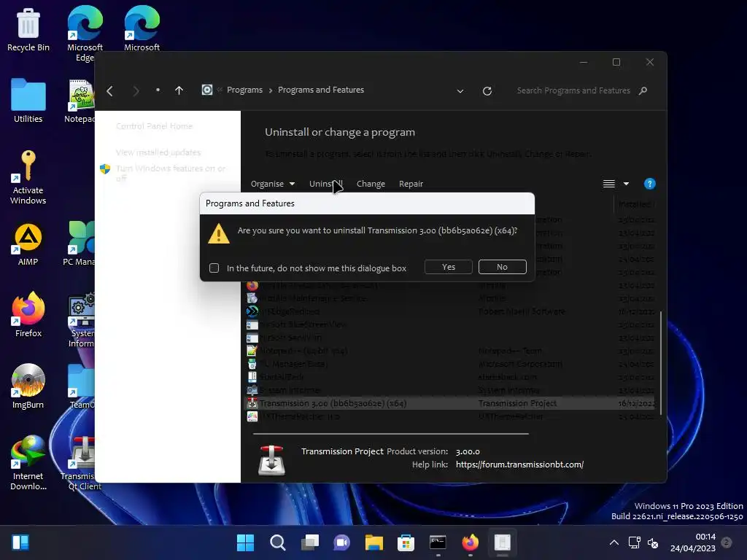Select the Recycle Bin desktop icon

28,30
